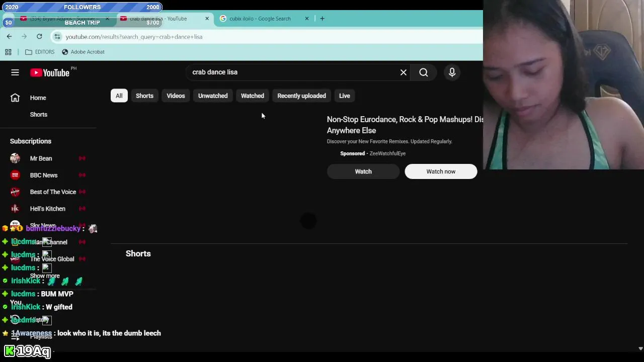Screen dimensions: 644x362
Task: Click the browser back arrow
Action: click(9, 36)
